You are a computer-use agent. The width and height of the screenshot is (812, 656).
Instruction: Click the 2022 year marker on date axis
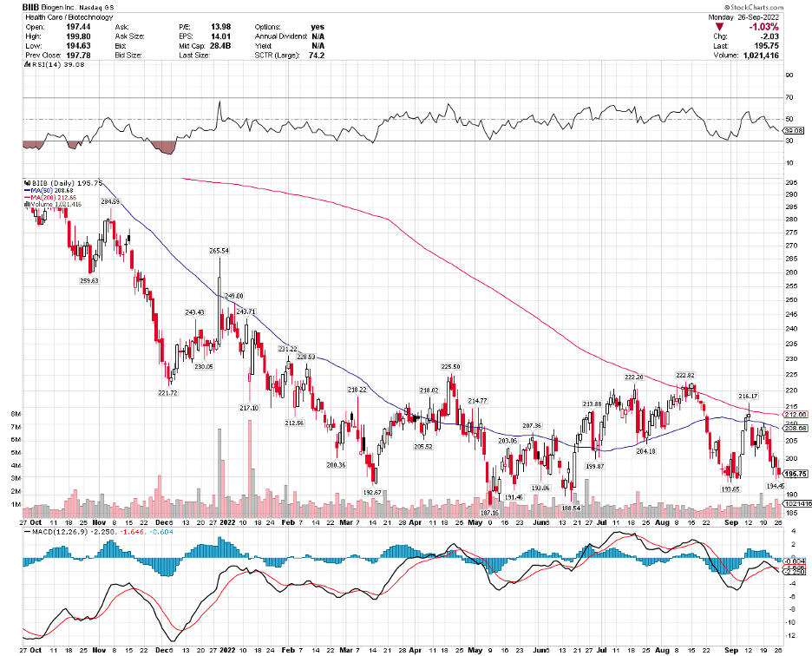coord(227,523)
